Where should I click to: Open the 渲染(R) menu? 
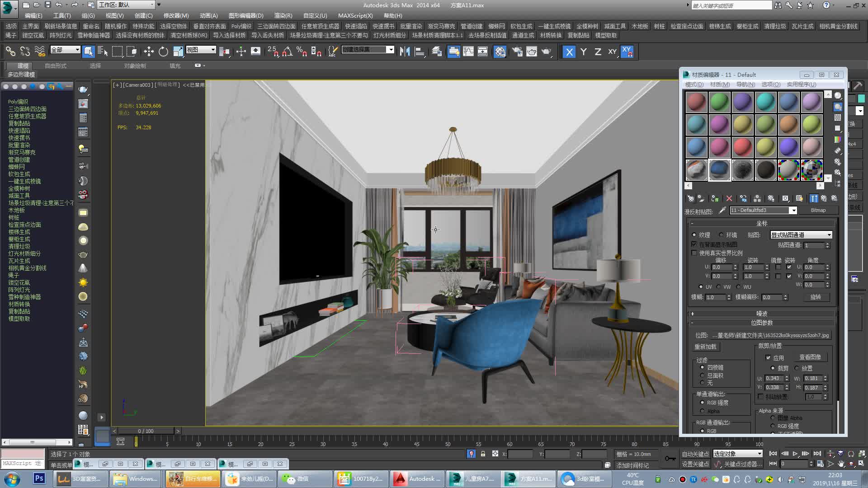(283, 15)
